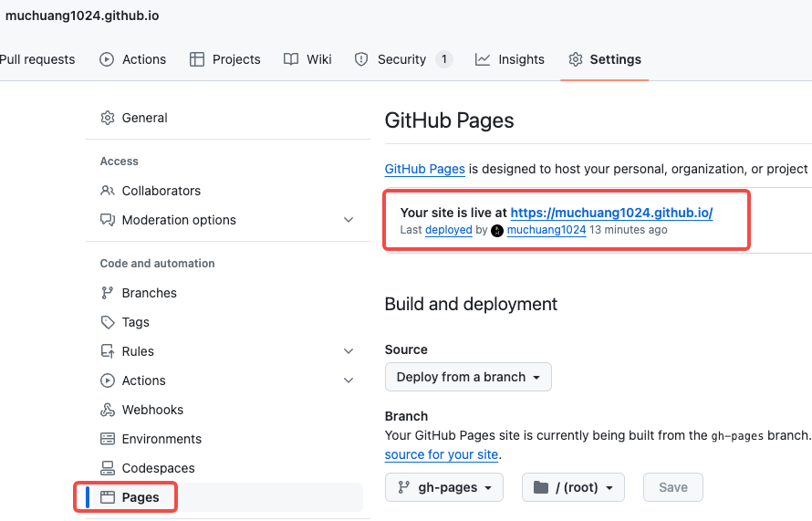Click the muchuang1024.github.io repository name
The width and height of the screenshot is (812, 521).
coord(82,16)
